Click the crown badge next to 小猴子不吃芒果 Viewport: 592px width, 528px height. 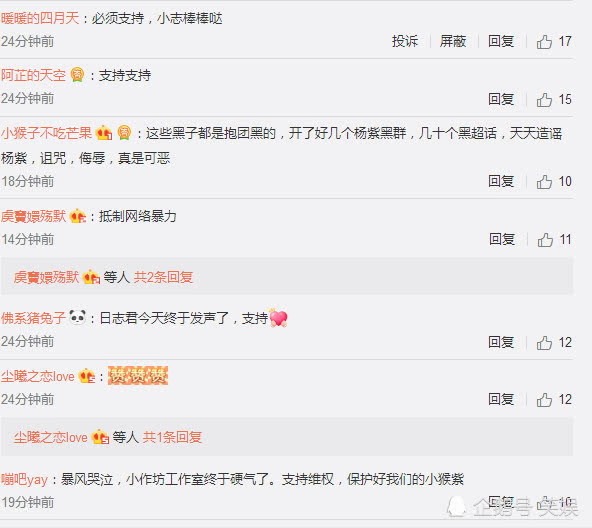pos(104,133)
